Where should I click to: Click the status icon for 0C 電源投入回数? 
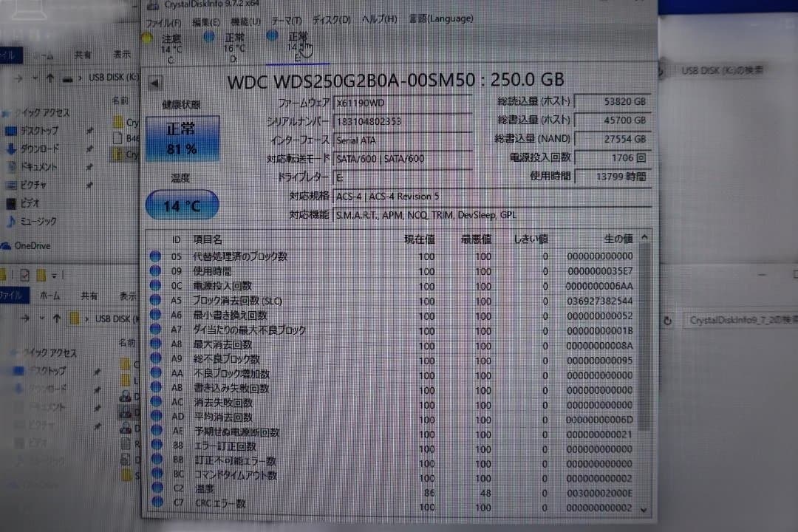156,286
